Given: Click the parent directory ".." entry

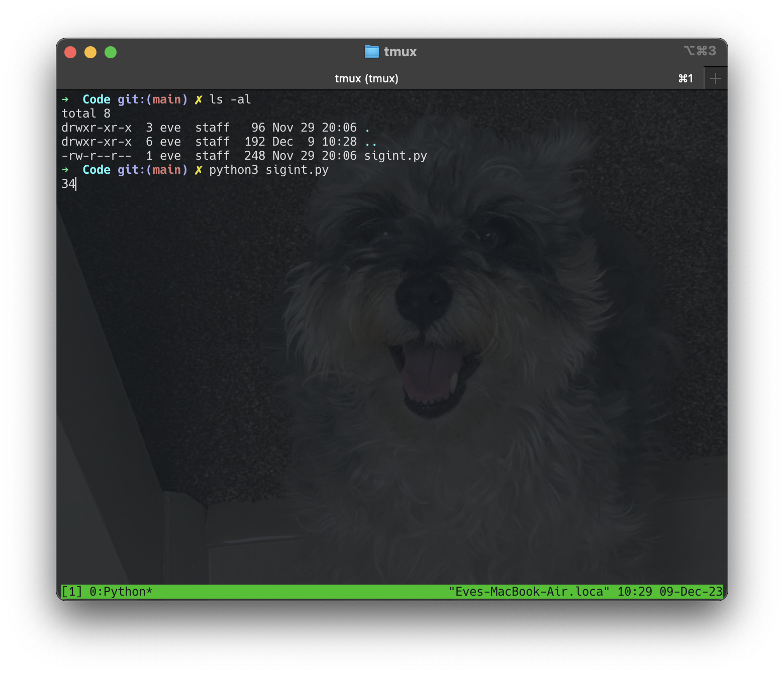Looking at the screenshot, I should point(371,142).
